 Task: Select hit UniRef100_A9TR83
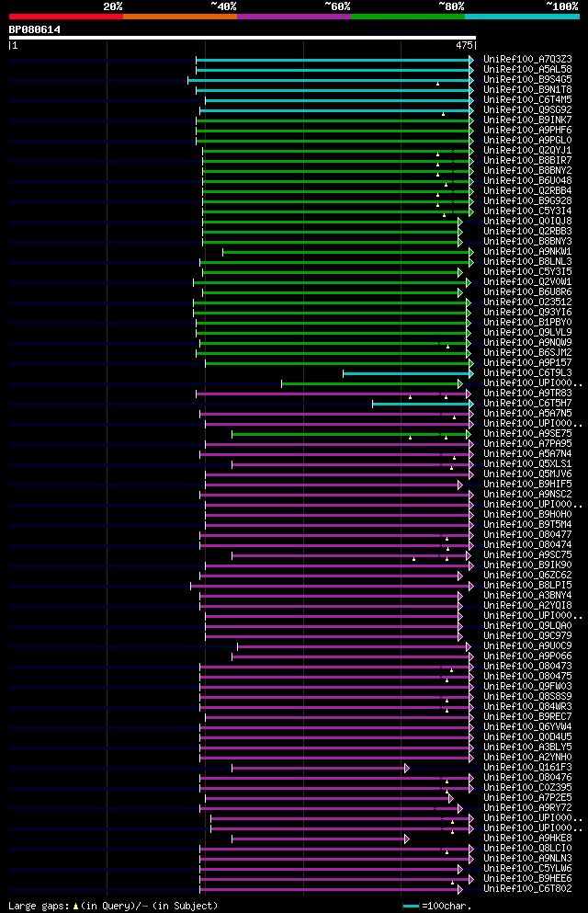coord(527,393)
